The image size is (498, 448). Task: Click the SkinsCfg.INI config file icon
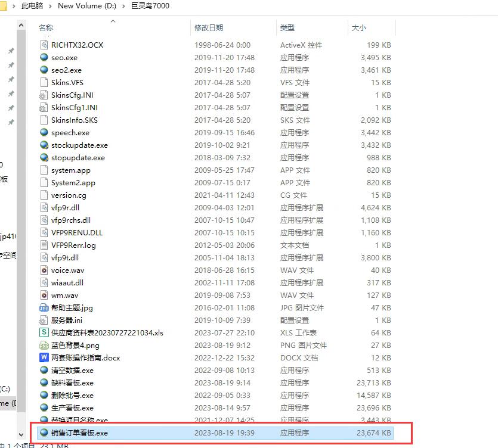[44, 95]
